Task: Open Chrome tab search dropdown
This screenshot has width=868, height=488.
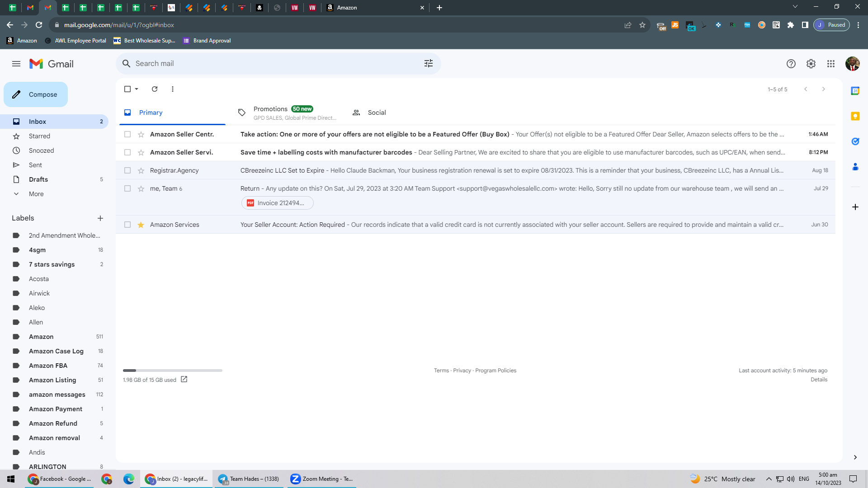Action: coord(795,7)
